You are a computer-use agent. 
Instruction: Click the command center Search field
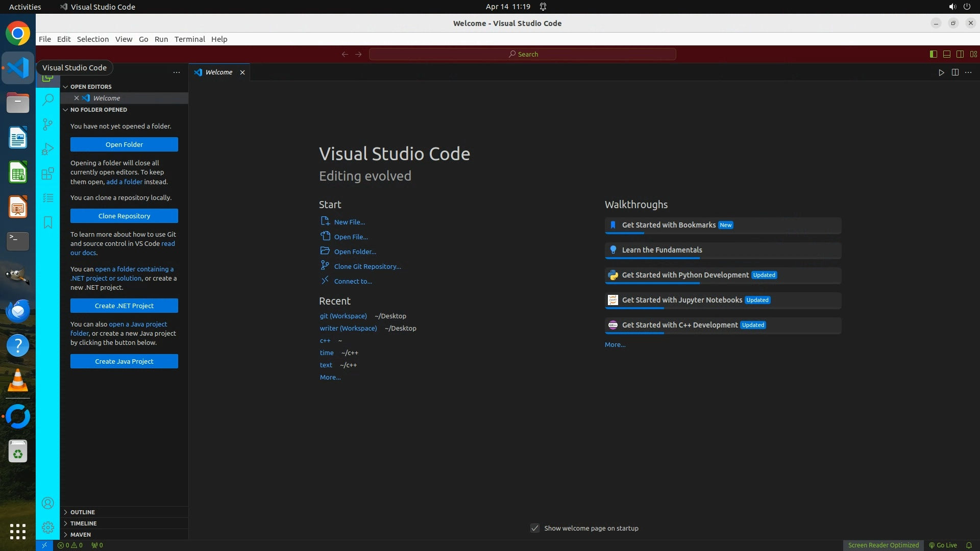click(x=523, y=54)
